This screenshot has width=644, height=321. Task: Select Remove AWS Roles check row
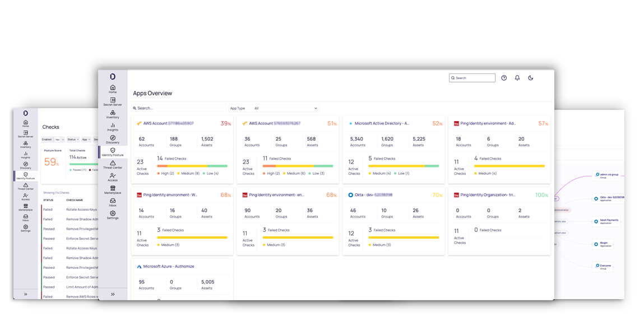69,296
